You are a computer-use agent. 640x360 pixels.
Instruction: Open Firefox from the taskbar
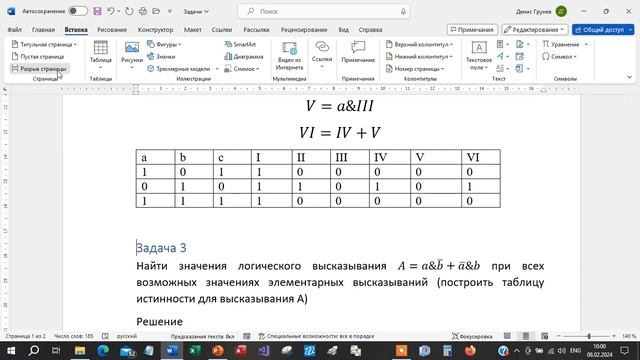point(470,351)
